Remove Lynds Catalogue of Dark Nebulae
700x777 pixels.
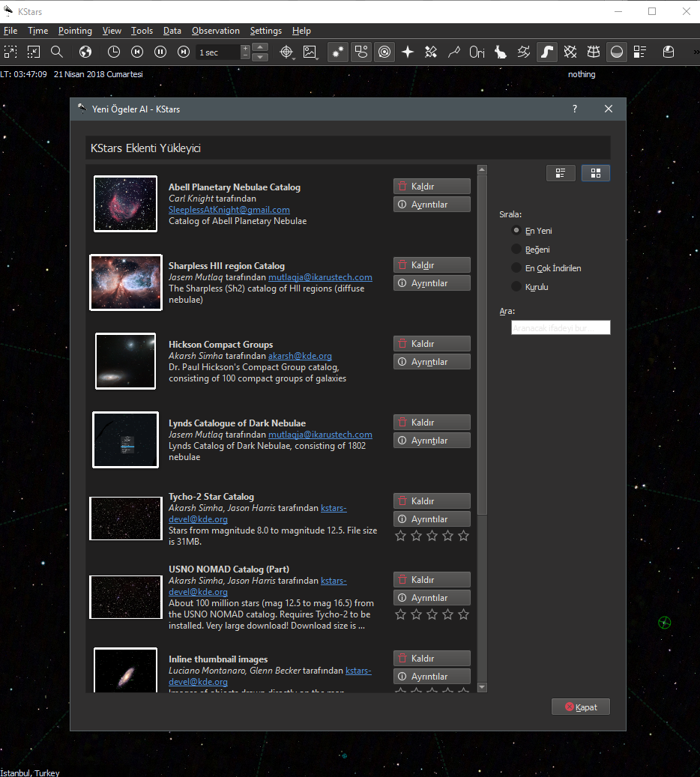click(432, 422)
